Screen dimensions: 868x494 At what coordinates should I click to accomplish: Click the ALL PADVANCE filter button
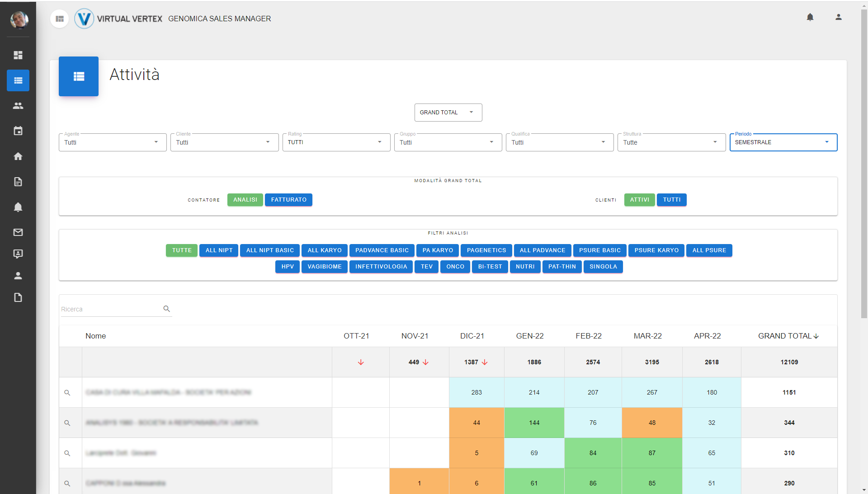click(x=542, y=250)
